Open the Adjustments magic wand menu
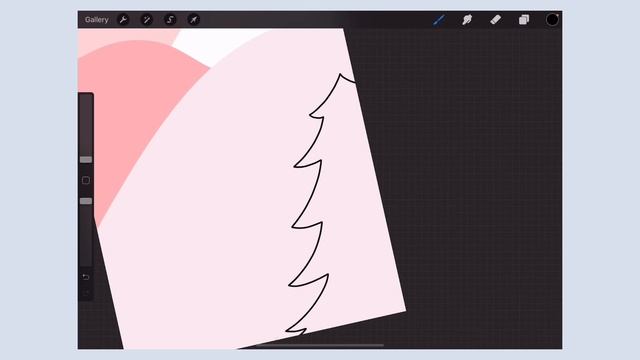The width and height of the screenshot is (640, 360). (x=147, y=20)
